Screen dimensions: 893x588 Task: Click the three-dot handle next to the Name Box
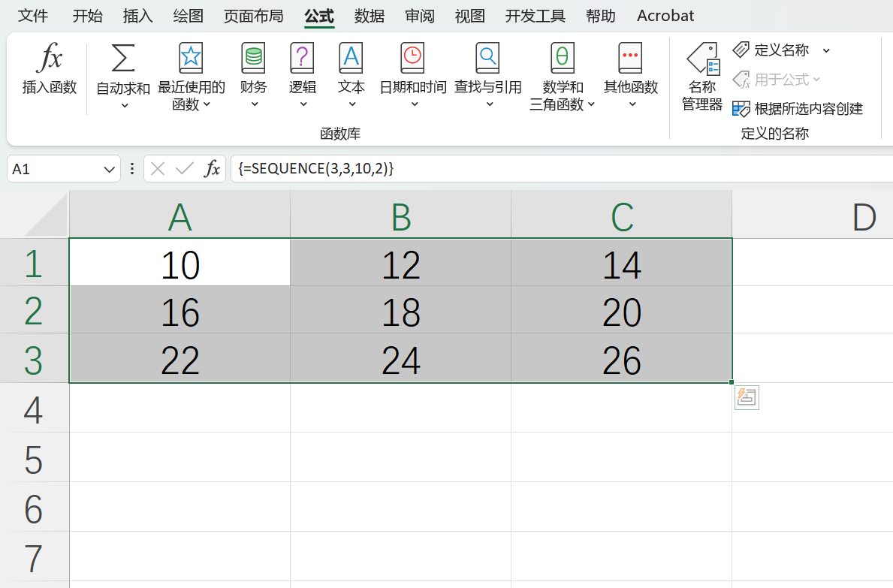(132, 169)
